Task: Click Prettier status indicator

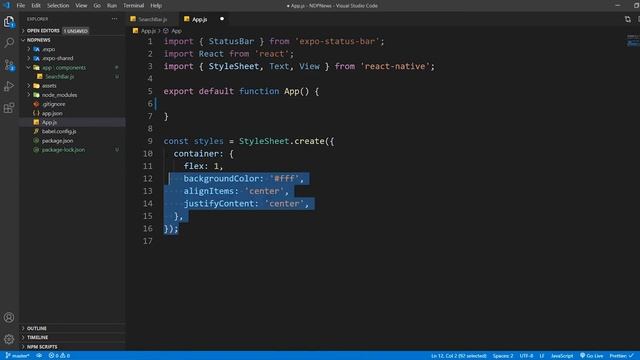Action: pyautogui.click(x=621, y=356)
